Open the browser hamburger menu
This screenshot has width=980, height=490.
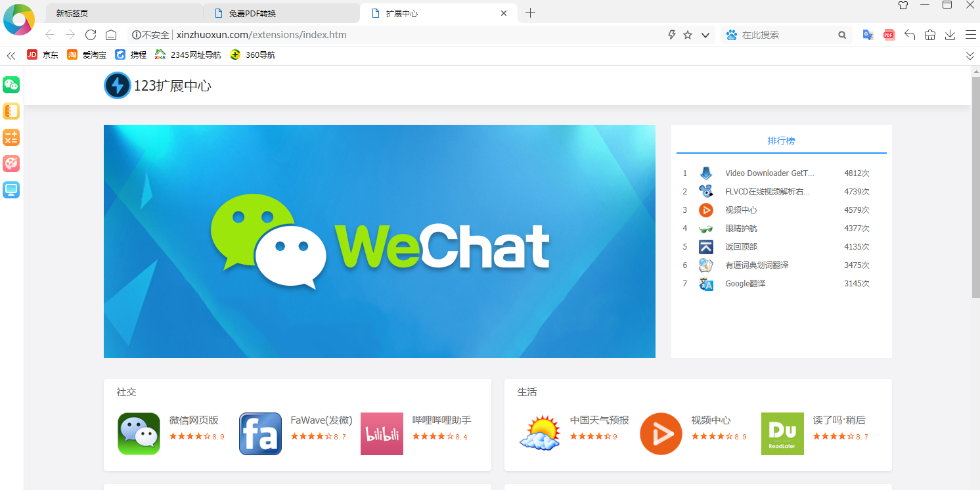(x=970, y=35)
